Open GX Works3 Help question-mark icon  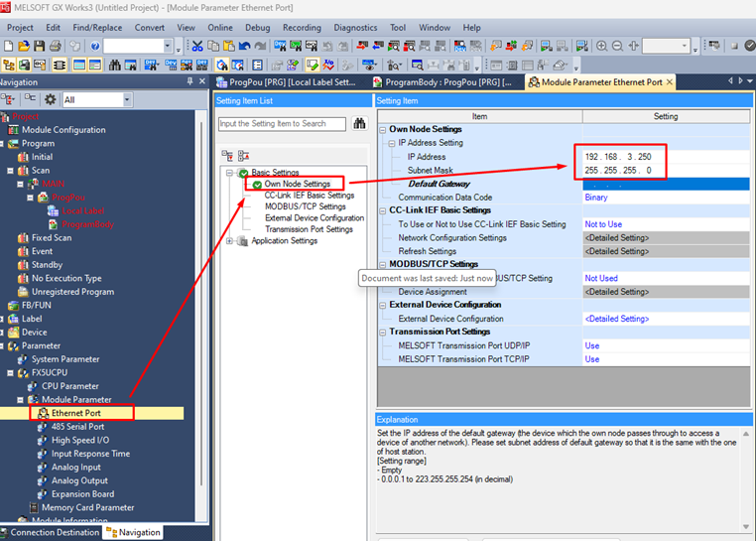pos(95,46)
